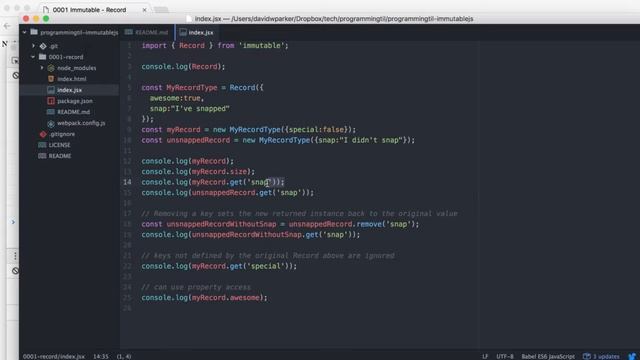Click the three-dot menu icon in browser panel
This screenshot has width=640, height=360.
point(15,256)
